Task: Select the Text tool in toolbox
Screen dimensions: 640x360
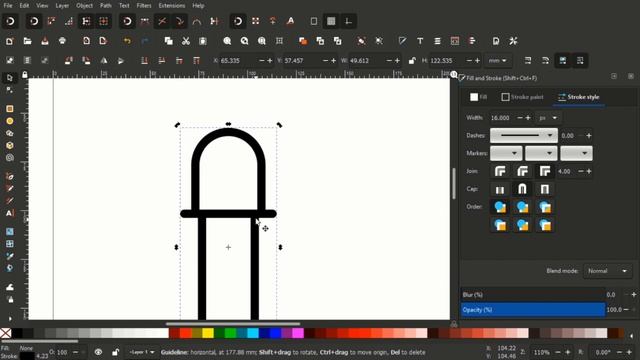Action: click(x=10, y=213)
